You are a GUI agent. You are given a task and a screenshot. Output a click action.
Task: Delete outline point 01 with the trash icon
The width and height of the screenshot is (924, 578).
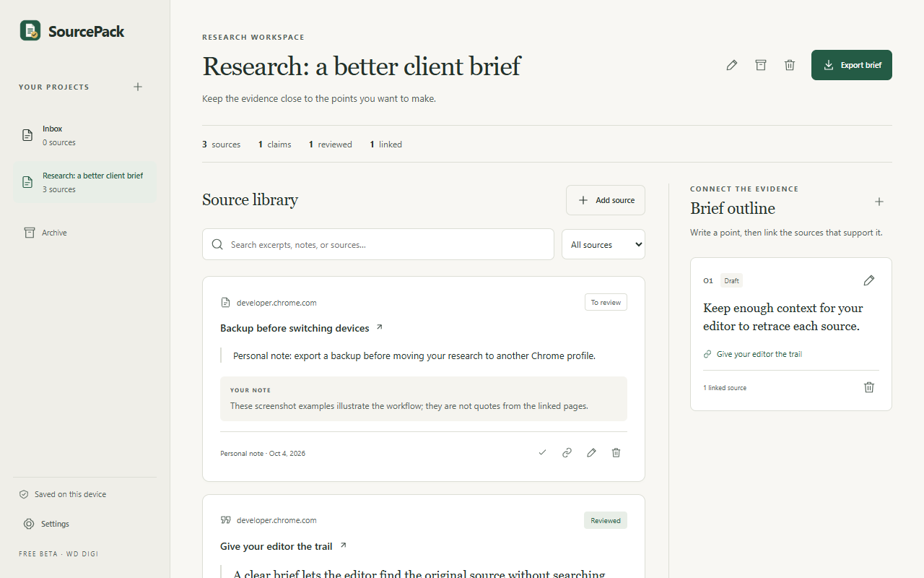869,387
